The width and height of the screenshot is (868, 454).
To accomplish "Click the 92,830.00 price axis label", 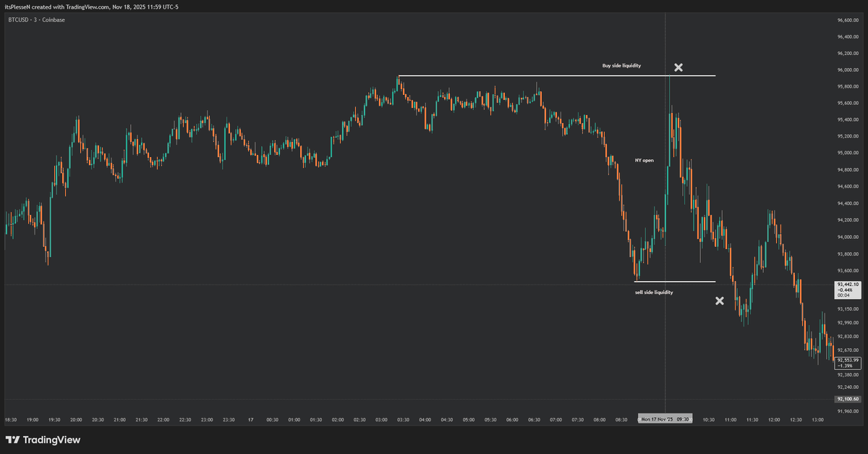I will point(848,337).
